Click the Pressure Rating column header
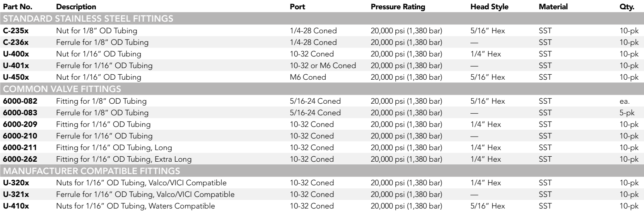Screen dimensions: 644x212 (x=398, y=7)
